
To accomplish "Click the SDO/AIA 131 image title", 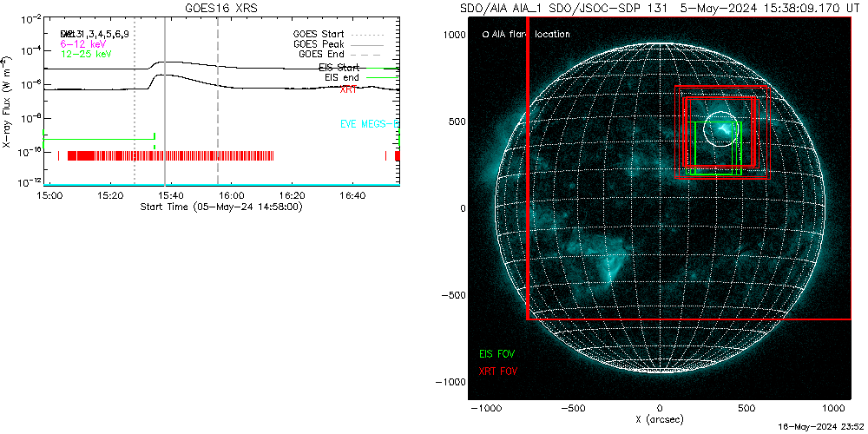I will (658, 9).
